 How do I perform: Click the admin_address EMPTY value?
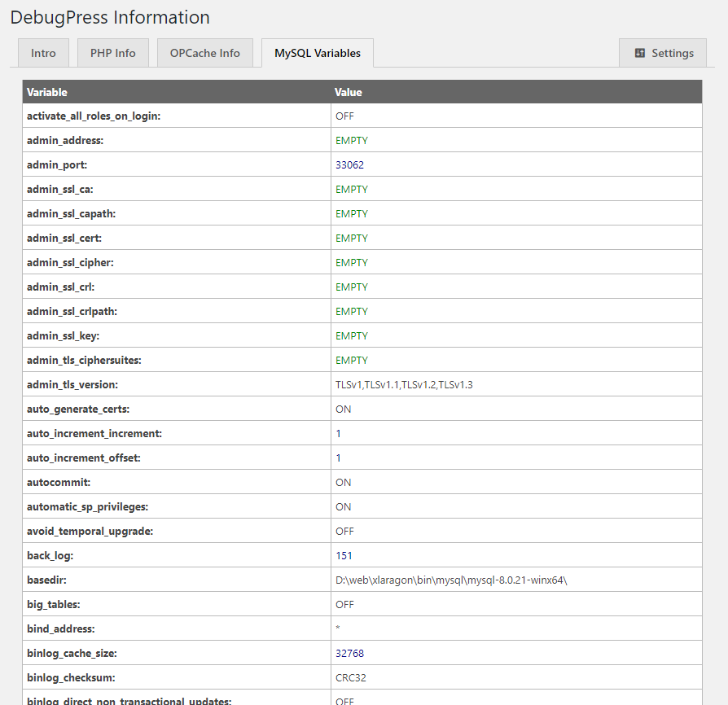point(352,140)
